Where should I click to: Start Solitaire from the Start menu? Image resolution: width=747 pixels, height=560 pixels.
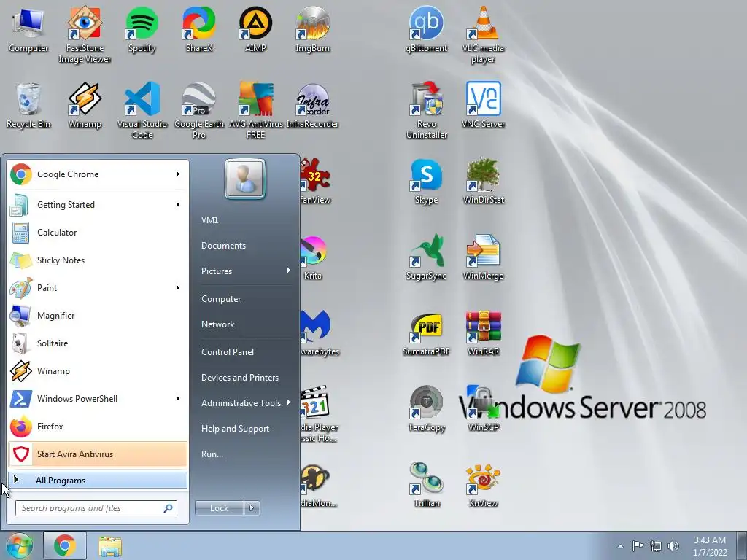(x=98, y=343)
